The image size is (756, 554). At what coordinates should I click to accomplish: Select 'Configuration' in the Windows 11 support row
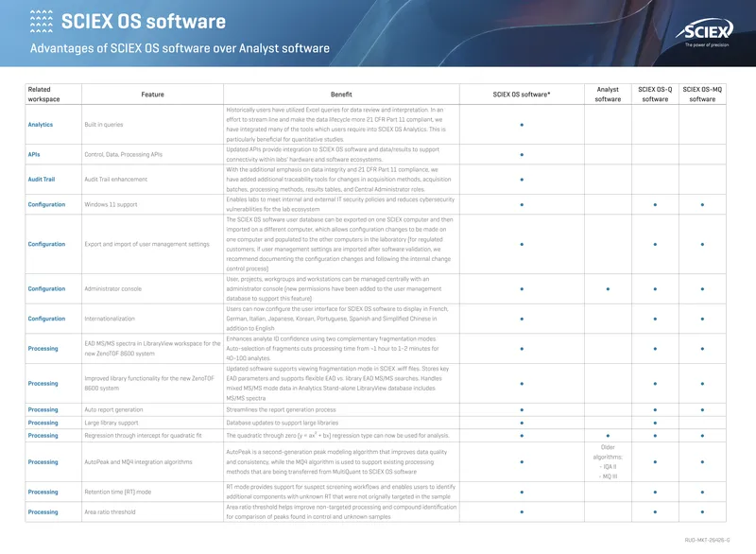pyautogui.click(x=46, y=204)
